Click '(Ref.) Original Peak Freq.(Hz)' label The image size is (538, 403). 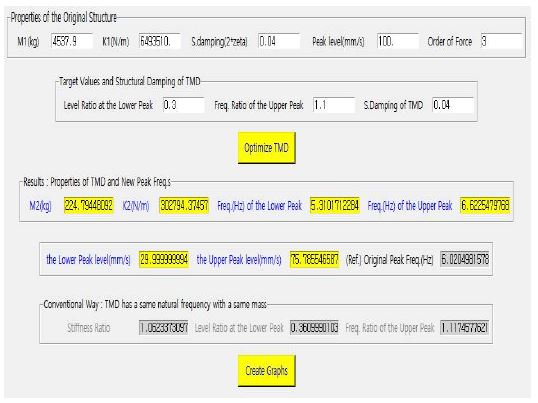(389, 260)
